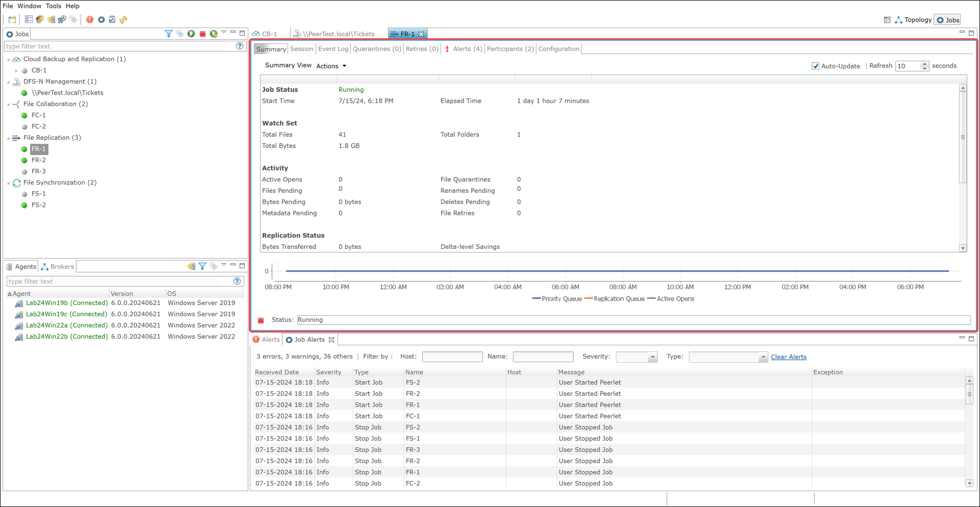Click red stop square next to Status field
Image resolution: width=980 pixels, height=507 pixels.
[x=261, y=320]
